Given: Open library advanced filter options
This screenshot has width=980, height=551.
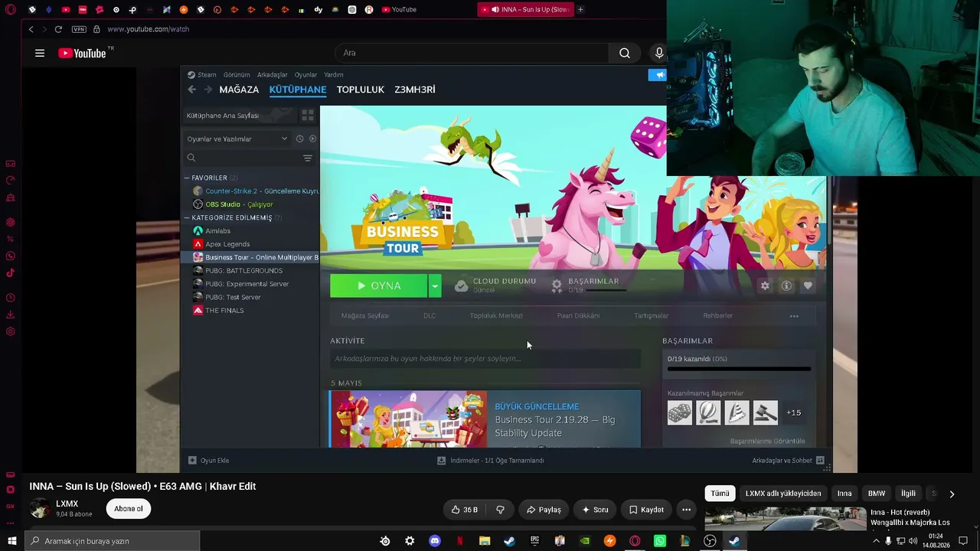Looking at the screenshot, I should click(308, 158).
